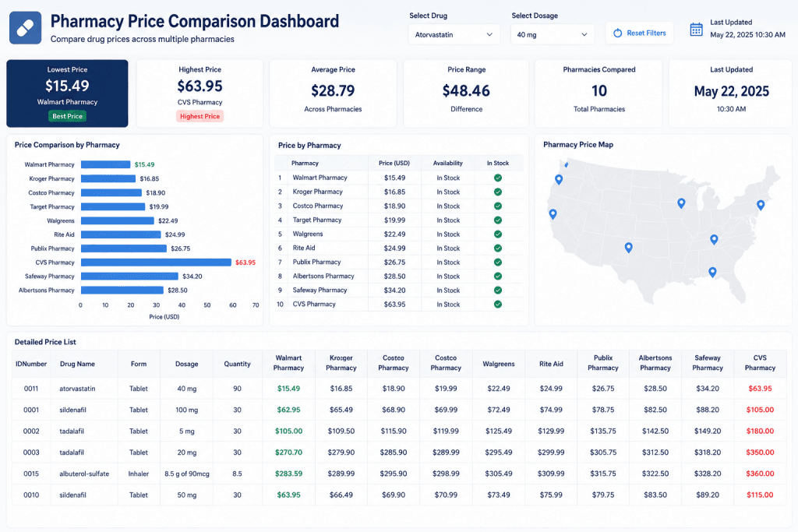Open the Select Dosage 40 mg dropdown
Viewport: 798px width, 532px height.
[x=553, y=34]
